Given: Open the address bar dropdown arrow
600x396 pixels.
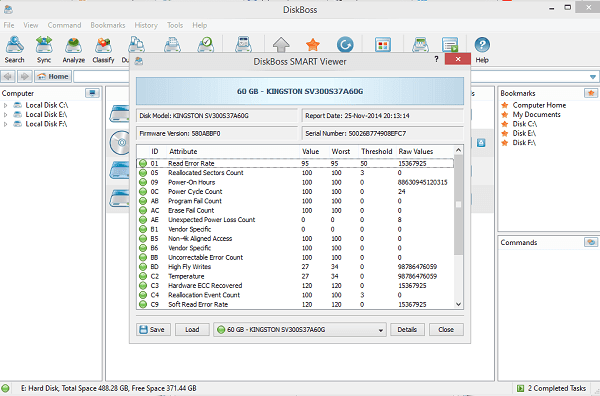Looking at the screenshot, I should coord(593,77).
